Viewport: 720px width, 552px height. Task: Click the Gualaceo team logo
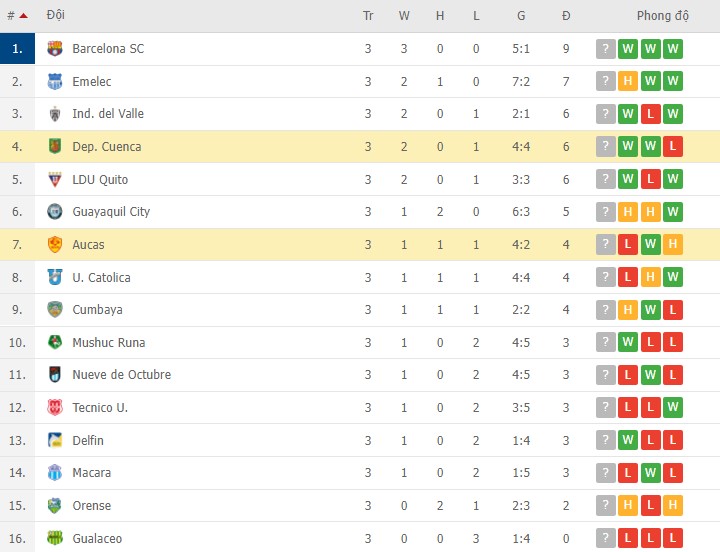click(x=55, y=539)
